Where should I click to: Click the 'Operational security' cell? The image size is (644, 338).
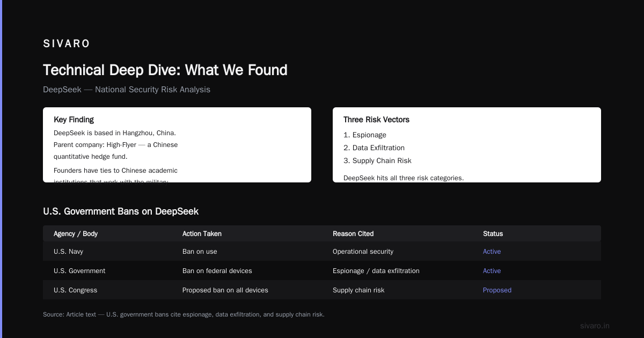[x=363, y=252]
